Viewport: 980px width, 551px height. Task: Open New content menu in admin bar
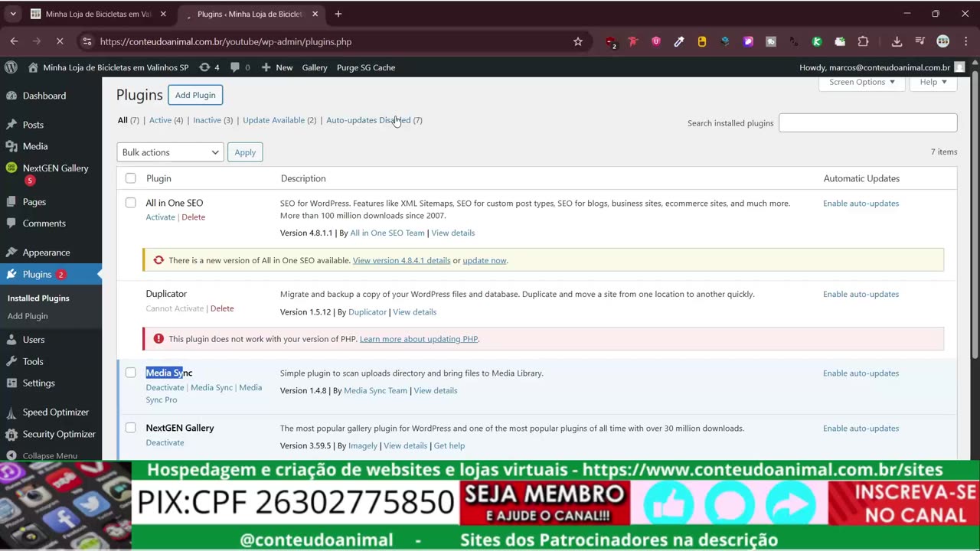click(x=277, y=67)
